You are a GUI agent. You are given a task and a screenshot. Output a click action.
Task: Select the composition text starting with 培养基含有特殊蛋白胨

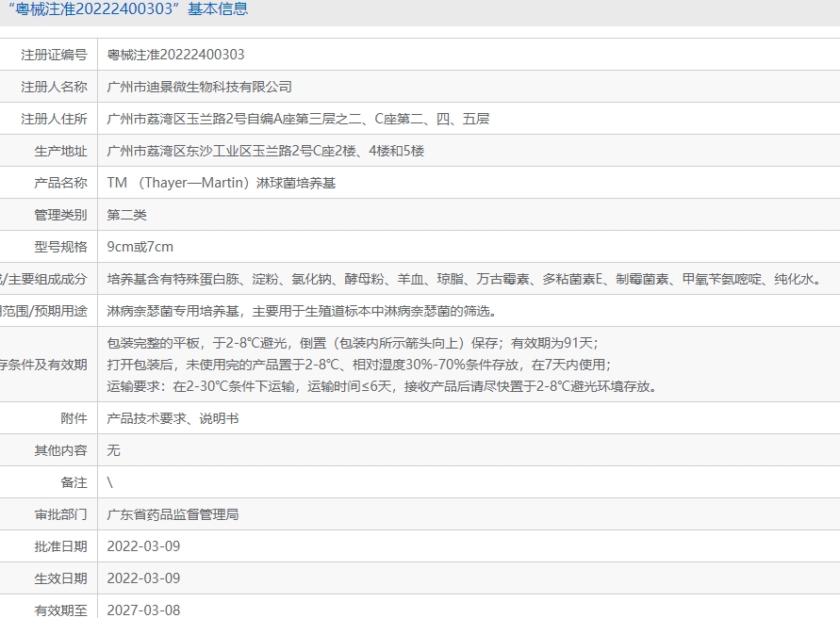463,279
